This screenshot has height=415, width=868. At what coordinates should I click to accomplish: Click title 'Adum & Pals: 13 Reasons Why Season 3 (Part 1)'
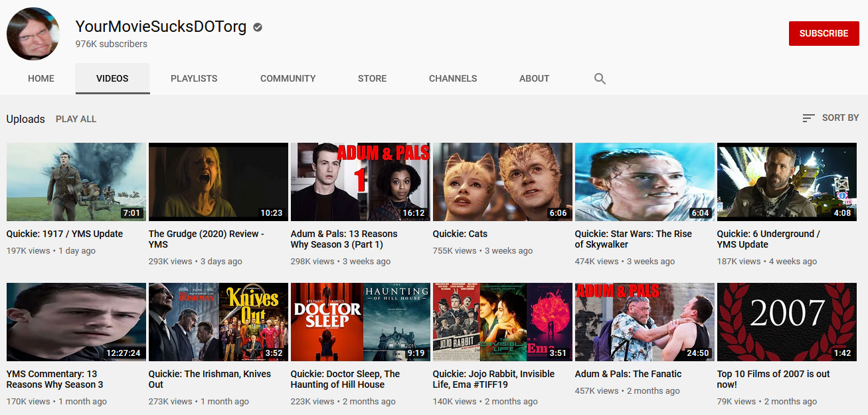coord(344,239)
